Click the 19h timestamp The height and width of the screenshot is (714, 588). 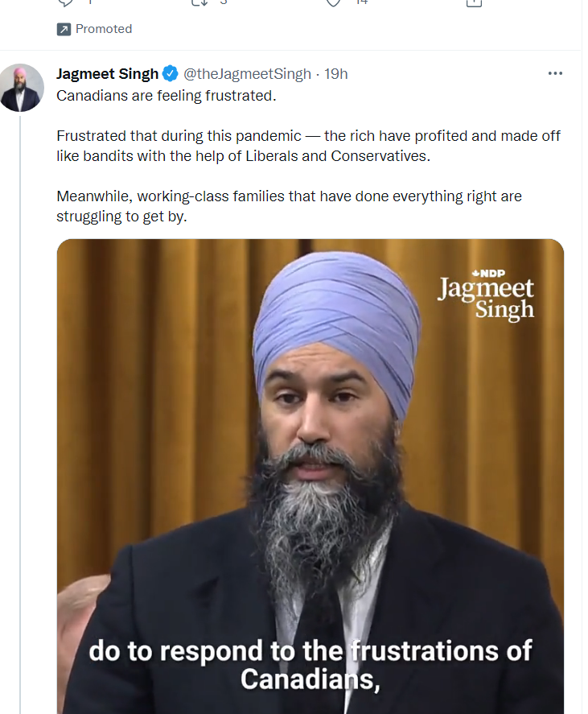point(336,74)
